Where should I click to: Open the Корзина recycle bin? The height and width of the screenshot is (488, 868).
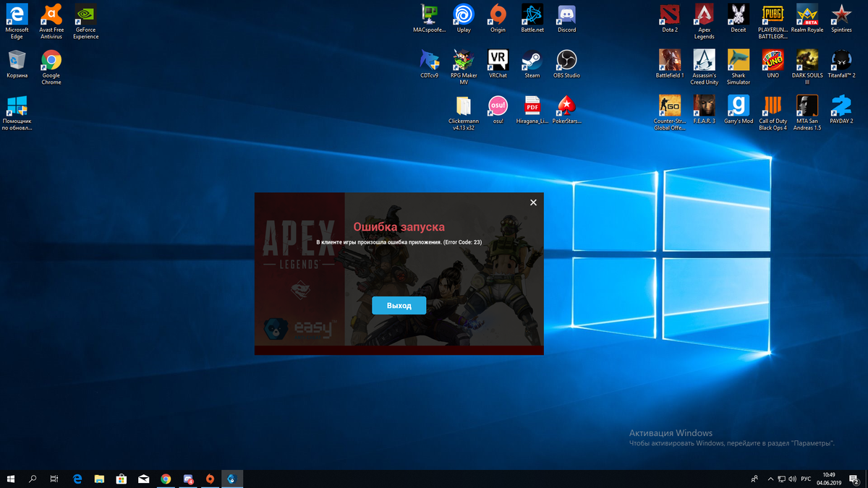[17, 64]
